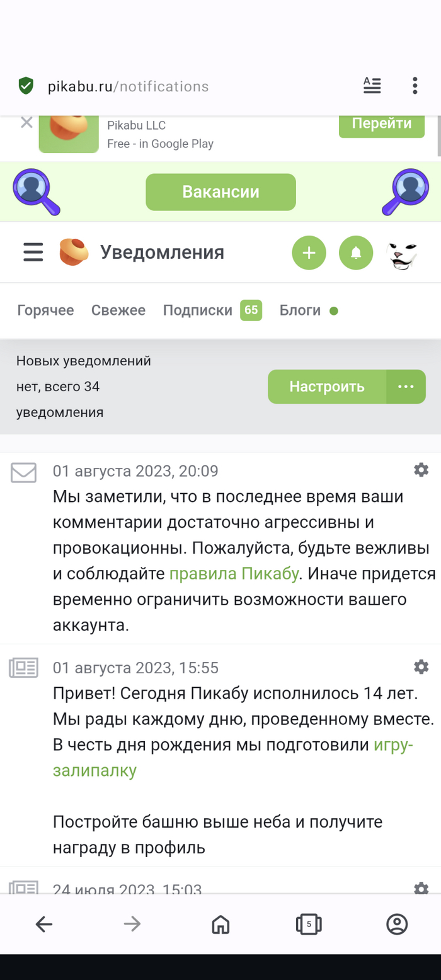Open the Подписки tab
This screenshot has height=980, width=441.
[198, 311]
